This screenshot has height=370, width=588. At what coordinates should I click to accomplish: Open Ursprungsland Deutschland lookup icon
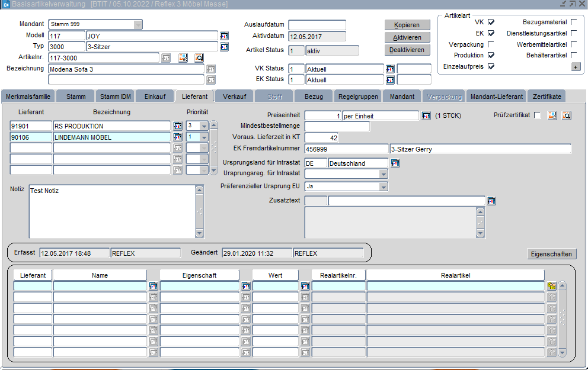[395, 163]
